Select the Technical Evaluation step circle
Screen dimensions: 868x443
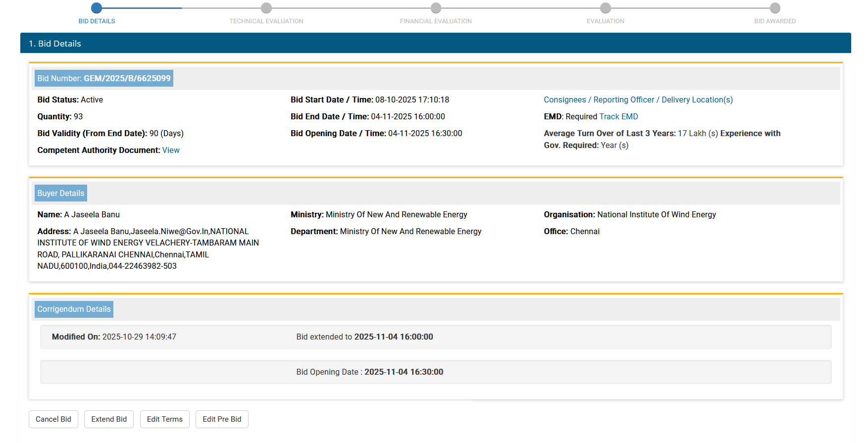266,8
